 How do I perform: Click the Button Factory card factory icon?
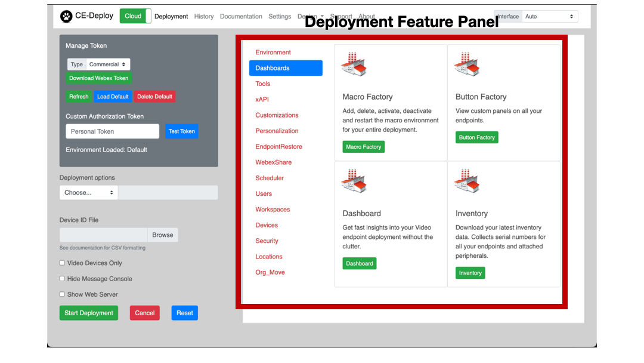coord(467,64)
